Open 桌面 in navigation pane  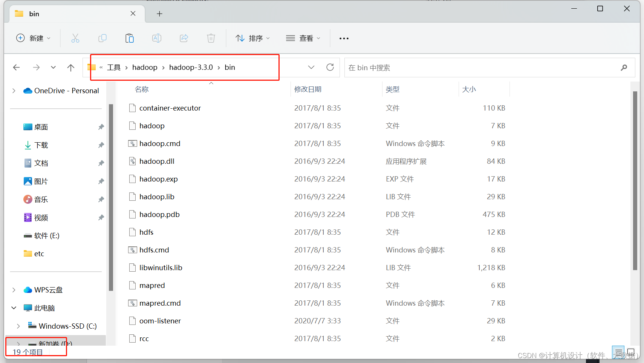tap(41, 127)
